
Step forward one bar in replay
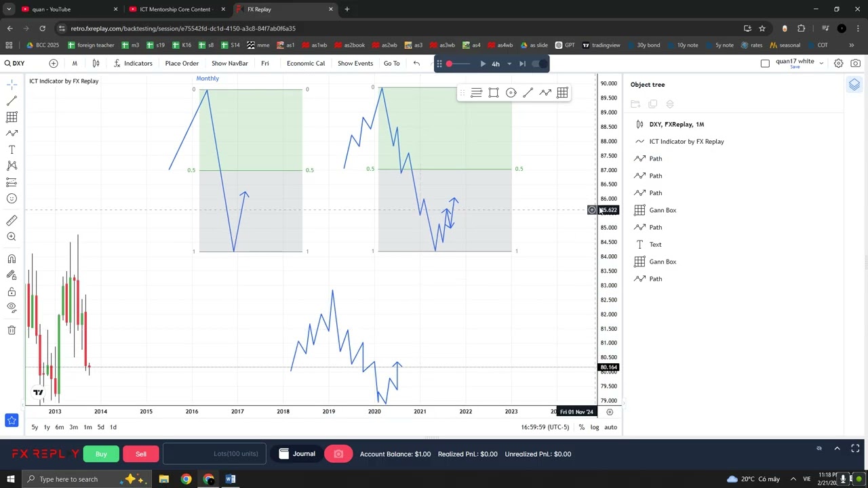click(x=522, y=64)
